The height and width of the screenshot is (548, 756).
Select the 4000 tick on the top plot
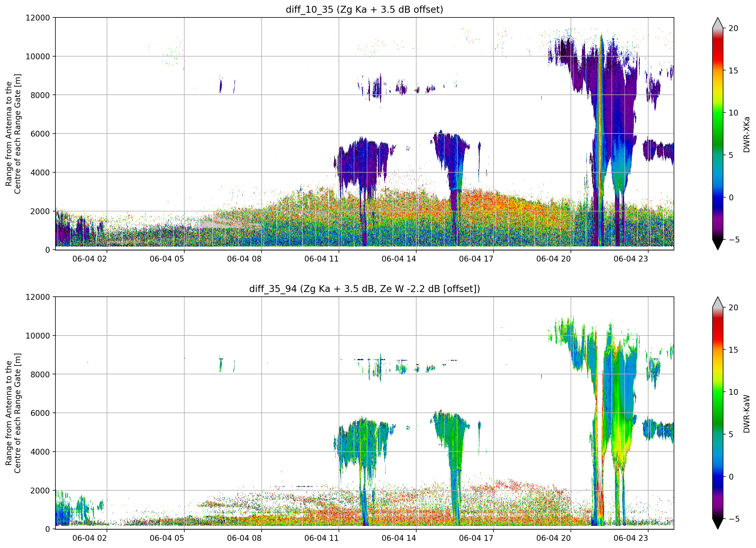click(x=40, y=173)
